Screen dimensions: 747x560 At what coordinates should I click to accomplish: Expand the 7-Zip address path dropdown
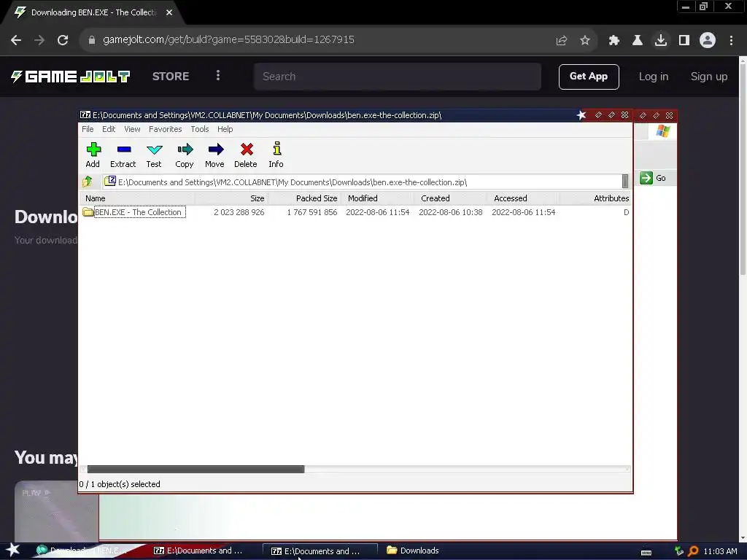point(625,182)
